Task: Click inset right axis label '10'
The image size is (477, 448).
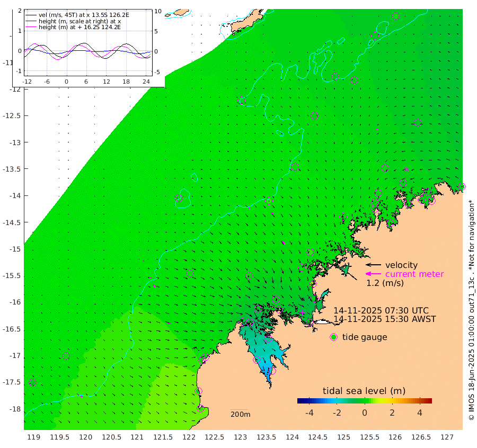Action: click(x=158, y=12)
